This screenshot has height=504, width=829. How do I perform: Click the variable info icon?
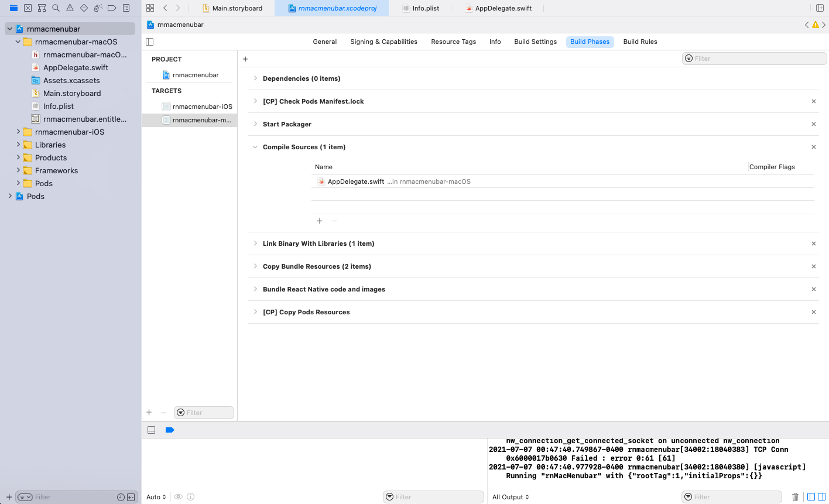tap(191, 497)
